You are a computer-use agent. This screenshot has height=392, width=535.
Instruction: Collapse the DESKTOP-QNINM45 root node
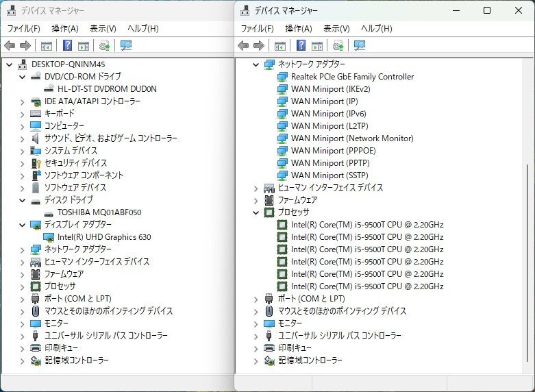pyautogui.click(x=10, y=64)
